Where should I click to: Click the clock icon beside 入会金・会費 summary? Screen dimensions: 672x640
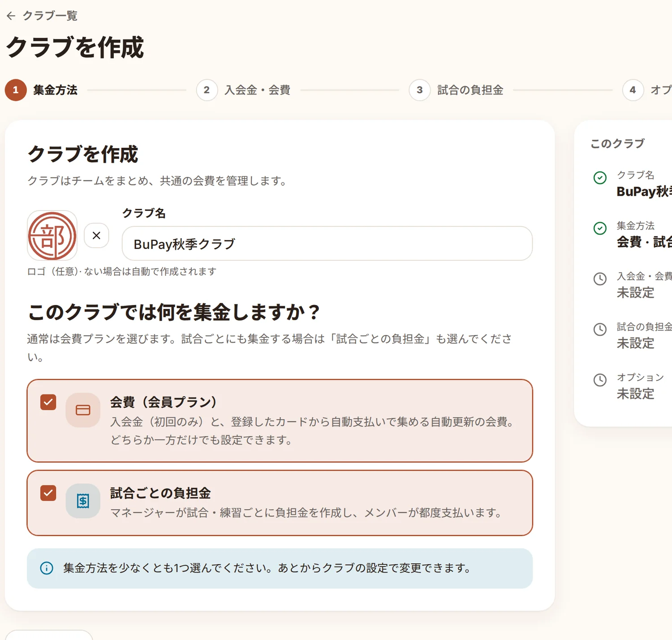pos(600,279)
